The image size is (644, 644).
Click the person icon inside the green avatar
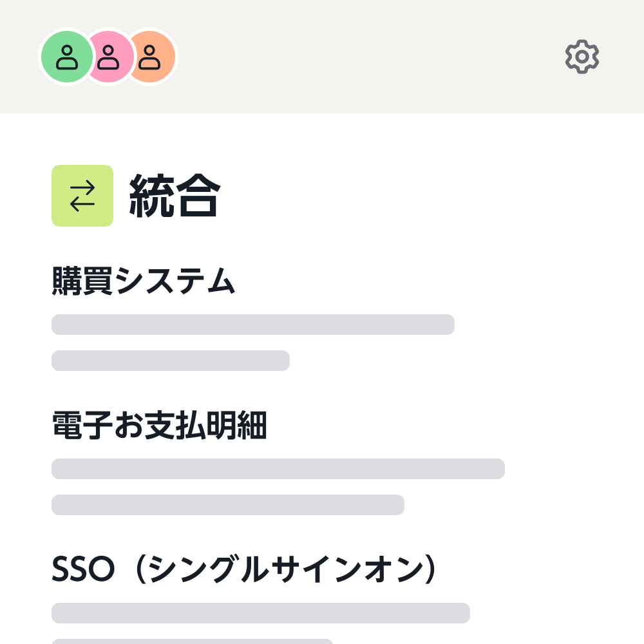point(66,57)
